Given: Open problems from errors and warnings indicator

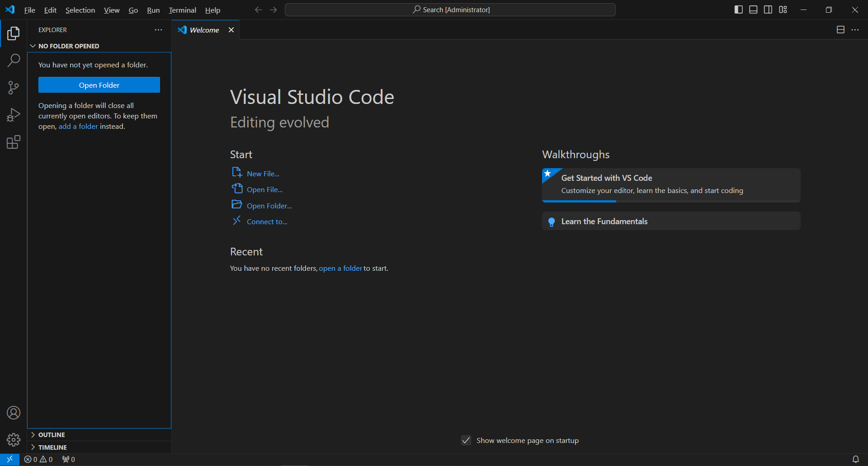Looking at the screenshot, I should pyautogui.click(x=38, y=459).
